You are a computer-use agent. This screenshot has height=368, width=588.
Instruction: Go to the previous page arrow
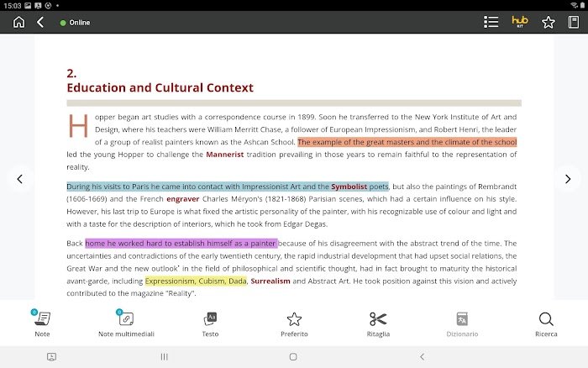[x=19, y=179]
